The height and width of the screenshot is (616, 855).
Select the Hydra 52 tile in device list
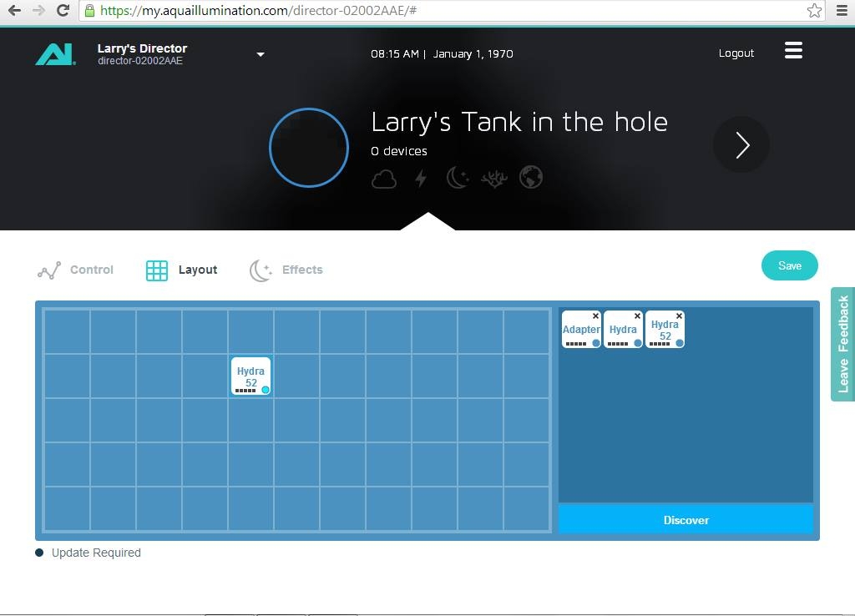tap(665, 329)
